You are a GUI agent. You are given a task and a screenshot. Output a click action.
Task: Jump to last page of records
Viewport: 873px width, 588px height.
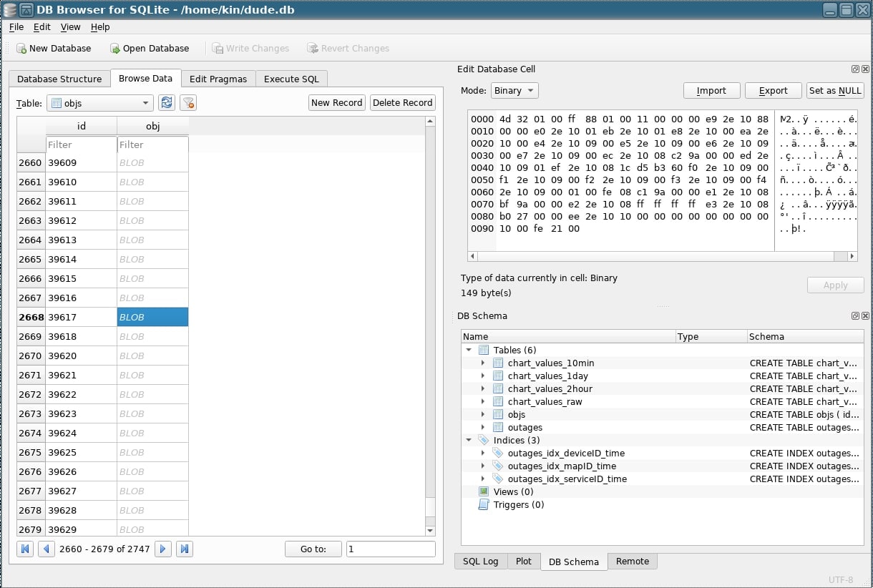click(185, 549)
